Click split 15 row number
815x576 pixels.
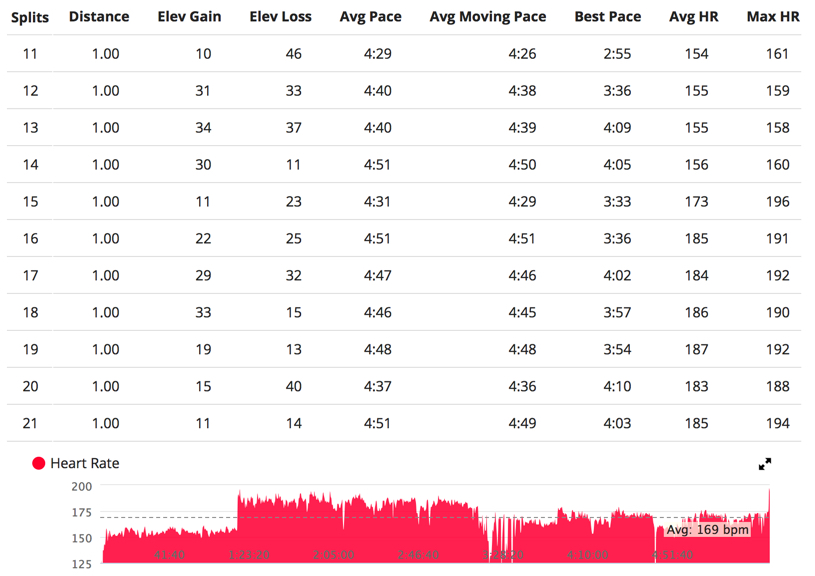(30, 202)
